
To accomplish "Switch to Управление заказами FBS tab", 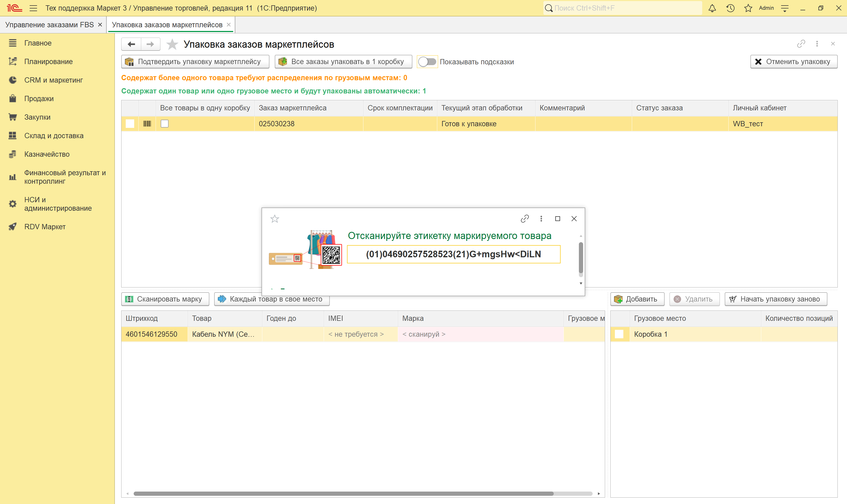I will (49, 25).
